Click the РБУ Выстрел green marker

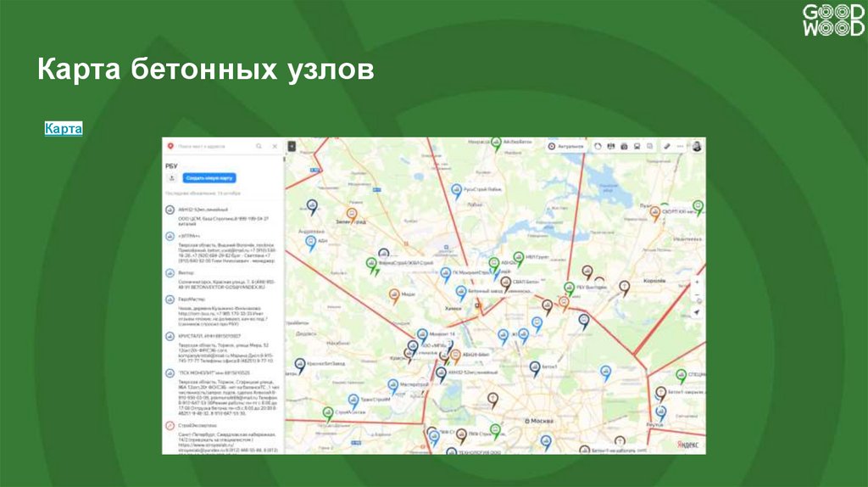(569, 288)
